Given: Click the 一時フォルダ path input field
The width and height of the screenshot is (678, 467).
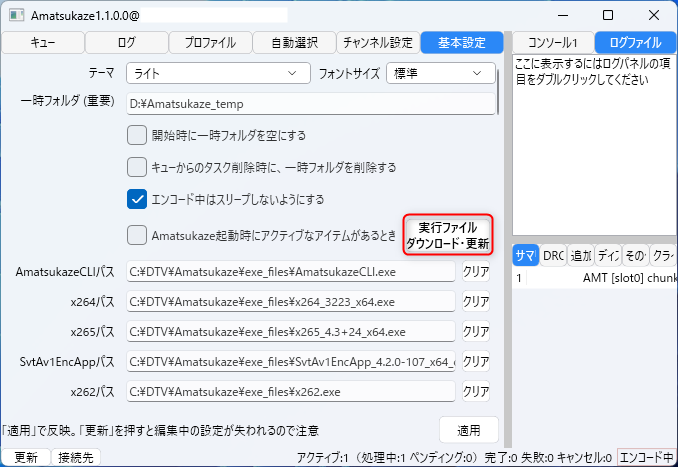Looking at the screenshot, I should click(x=310, y=104).
